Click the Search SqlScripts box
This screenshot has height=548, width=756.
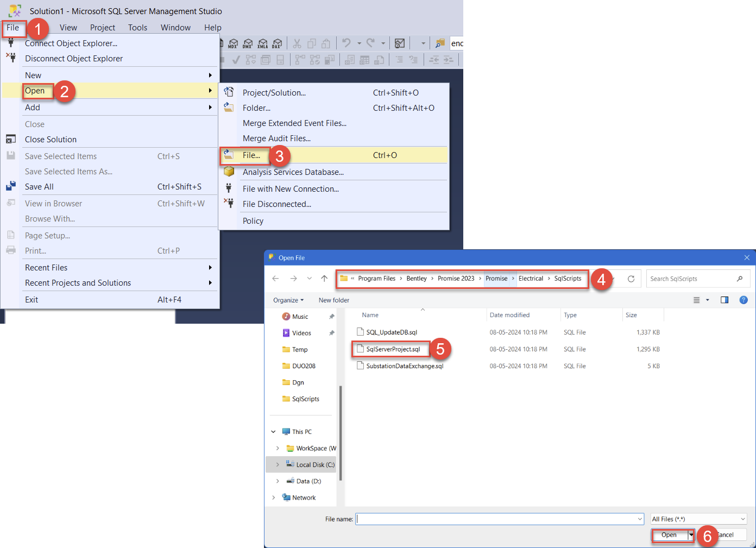[697, 279]
